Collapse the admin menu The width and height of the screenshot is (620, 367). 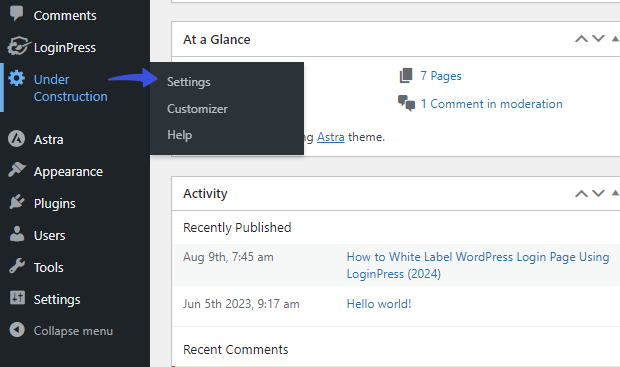[x=61, y=331]
